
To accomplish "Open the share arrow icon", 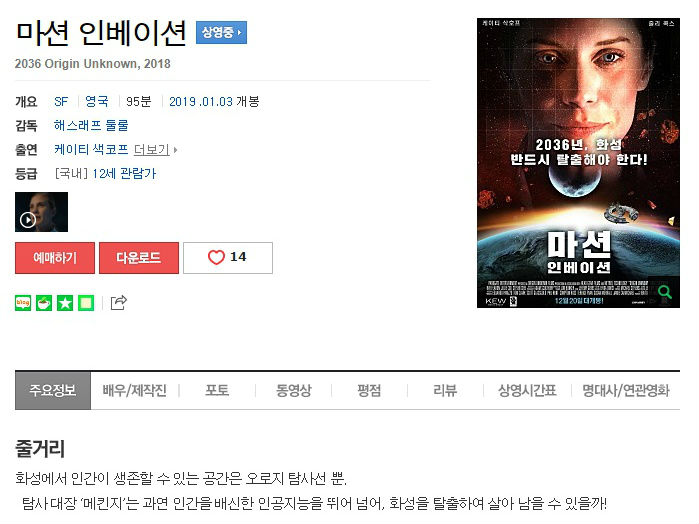I will point(119,302).
